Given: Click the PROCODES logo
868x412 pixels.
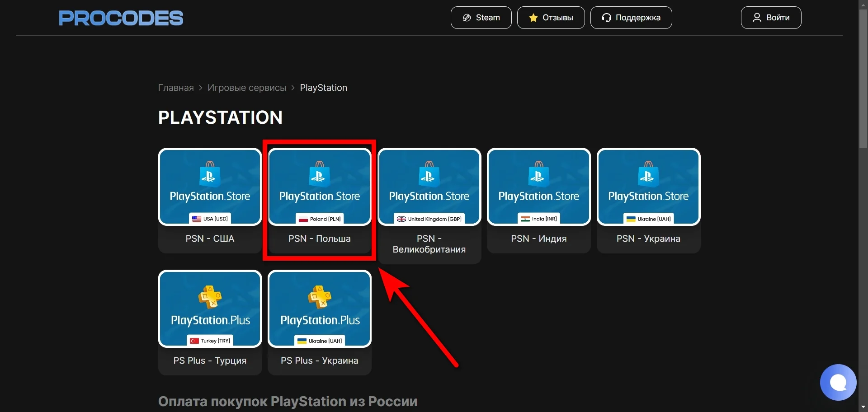Looking at the screenshot, I should coord(121,18).
